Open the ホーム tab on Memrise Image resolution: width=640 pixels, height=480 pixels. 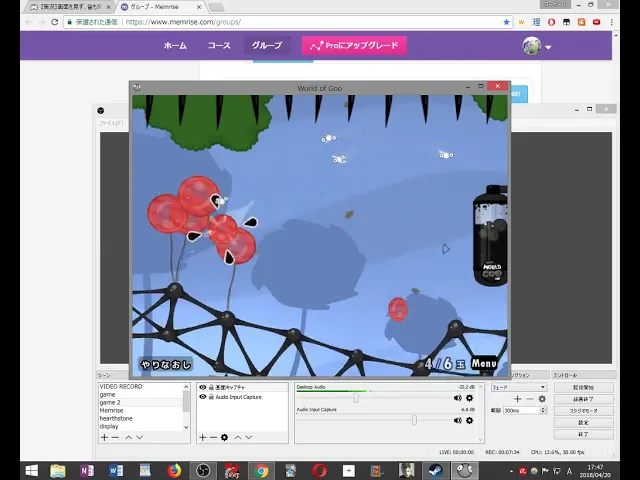[x=175, y=45]
